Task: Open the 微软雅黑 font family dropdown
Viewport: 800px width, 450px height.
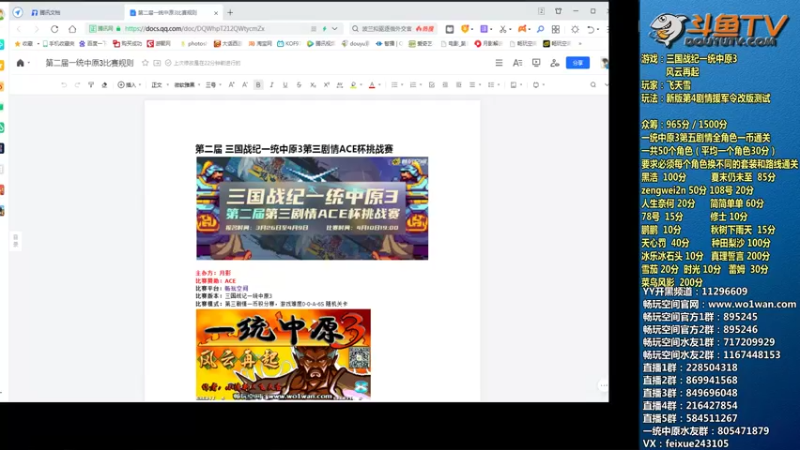Action: (187, 85)
